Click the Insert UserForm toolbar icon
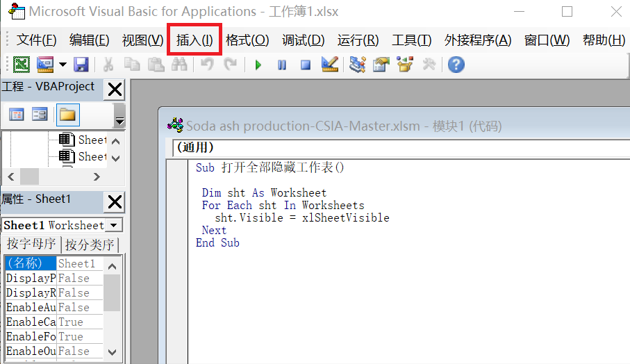 pyautogui.click(x=45, y=65)
